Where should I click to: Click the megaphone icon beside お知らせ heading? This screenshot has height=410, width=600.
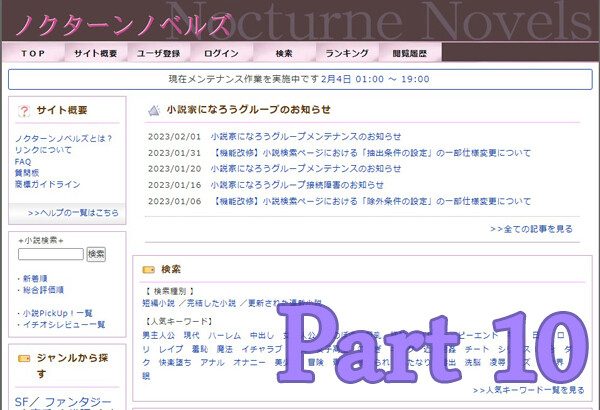point(154,111)
